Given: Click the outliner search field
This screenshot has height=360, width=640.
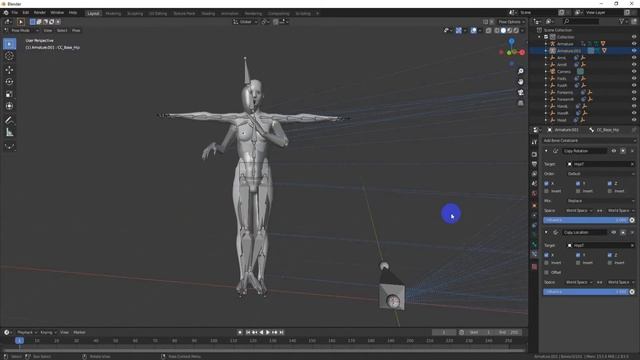Looking at the screenshot, I should [581, 21].
